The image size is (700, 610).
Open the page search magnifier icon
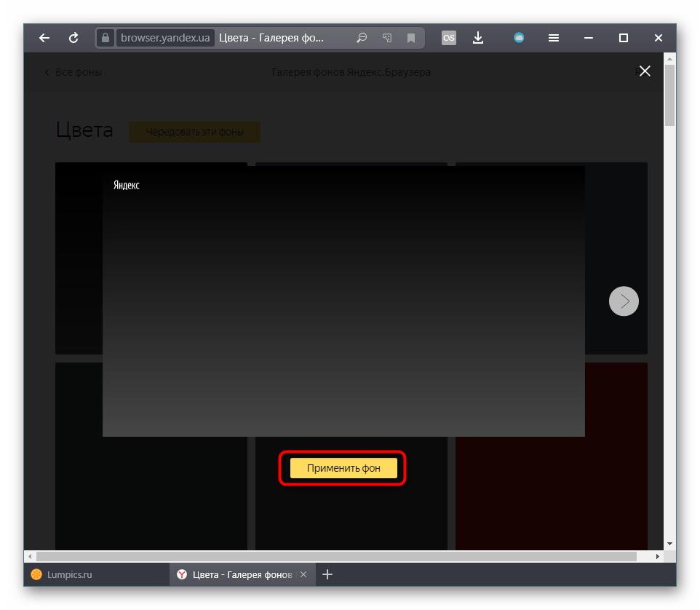click(x=362, y=38)
